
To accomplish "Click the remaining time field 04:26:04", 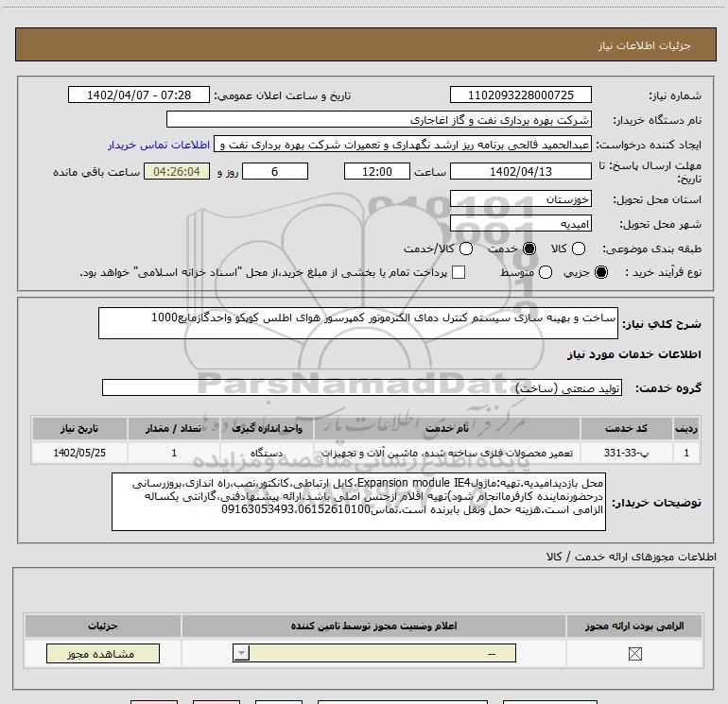I will (x=177, y=171).
